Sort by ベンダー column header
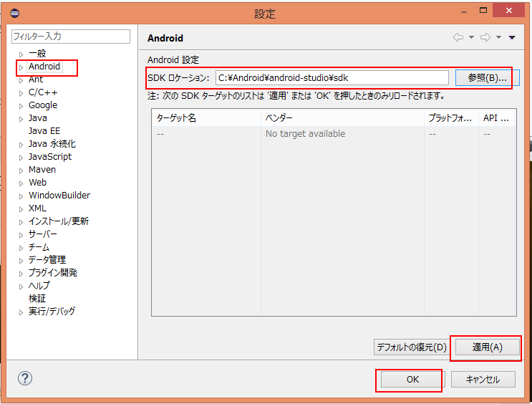532x404 pixels. coord(343,117)
